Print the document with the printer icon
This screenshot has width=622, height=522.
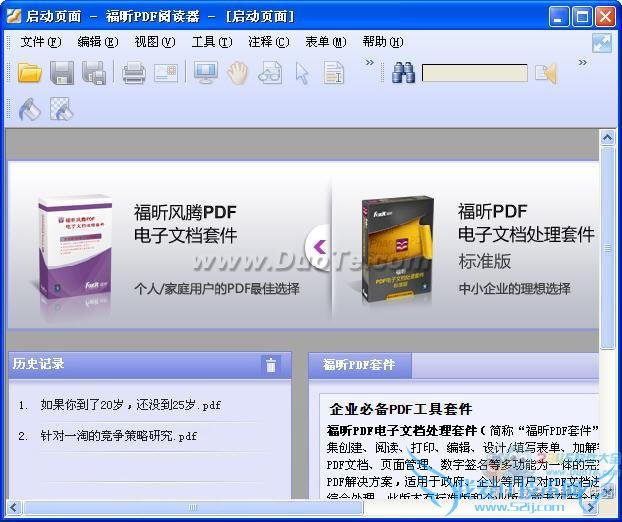click(x=134, y=73)
